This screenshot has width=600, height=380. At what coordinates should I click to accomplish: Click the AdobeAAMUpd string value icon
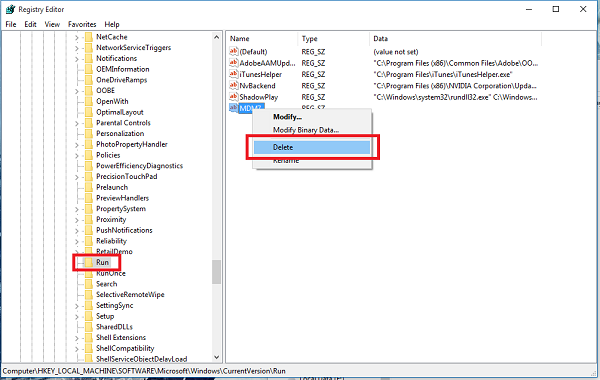[233, 63]
